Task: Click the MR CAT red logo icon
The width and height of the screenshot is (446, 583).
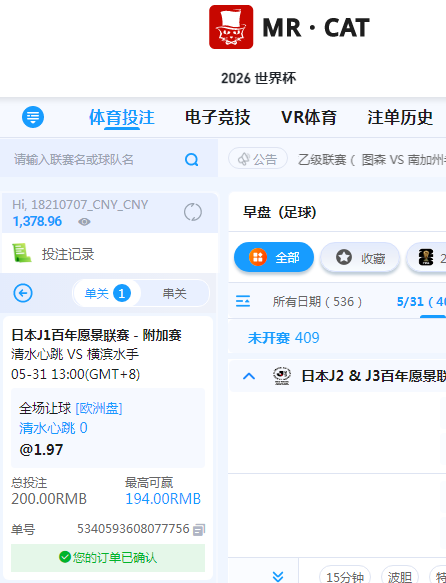Action: point(231,27)
